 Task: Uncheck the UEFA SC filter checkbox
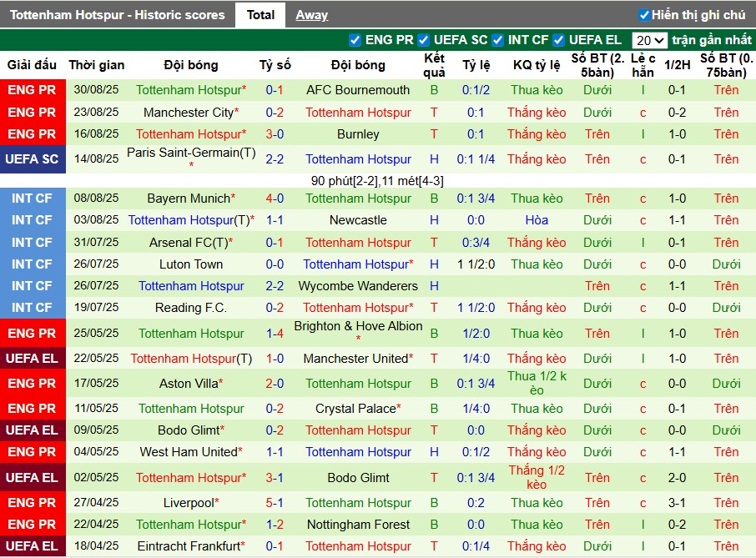pyautogui.click(x=424, y=40)
